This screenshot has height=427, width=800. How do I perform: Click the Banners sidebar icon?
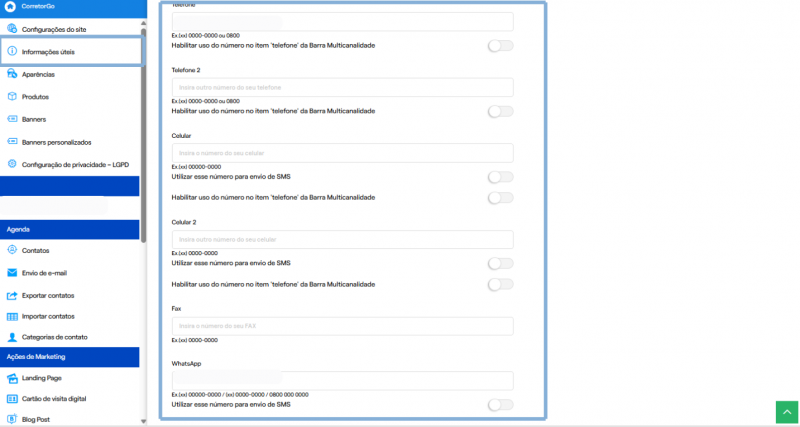12,119
